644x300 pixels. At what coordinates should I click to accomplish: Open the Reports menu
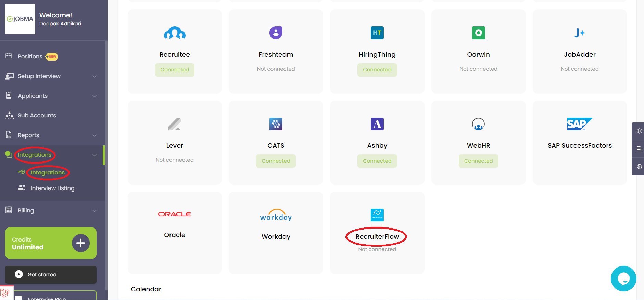coord(28,135)
